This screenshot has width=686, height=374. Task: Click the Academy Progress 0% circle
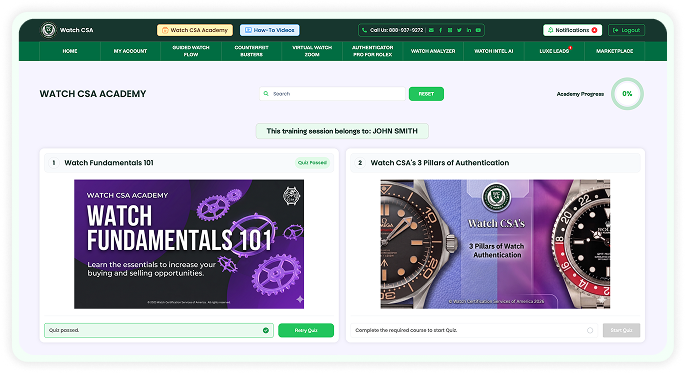pos(627,94)
